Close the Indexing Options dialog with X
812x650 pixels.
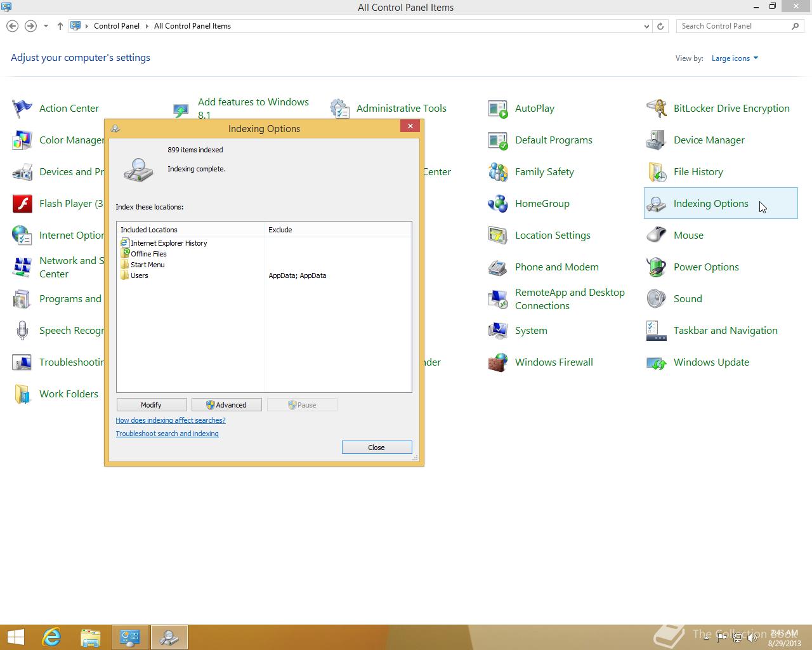(x=410, y=126)
